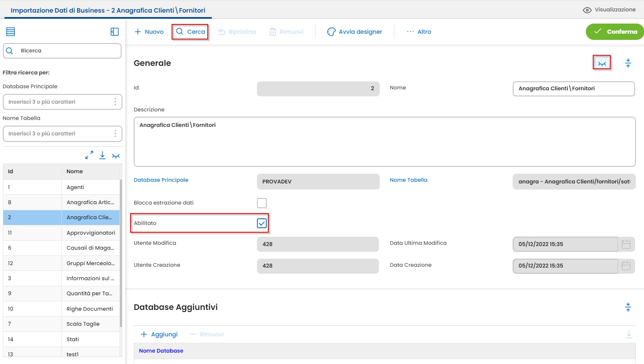Select the Agenti row in the list
Image resolution: width=644 pixels, height=364 pixels.
(75, 187)
